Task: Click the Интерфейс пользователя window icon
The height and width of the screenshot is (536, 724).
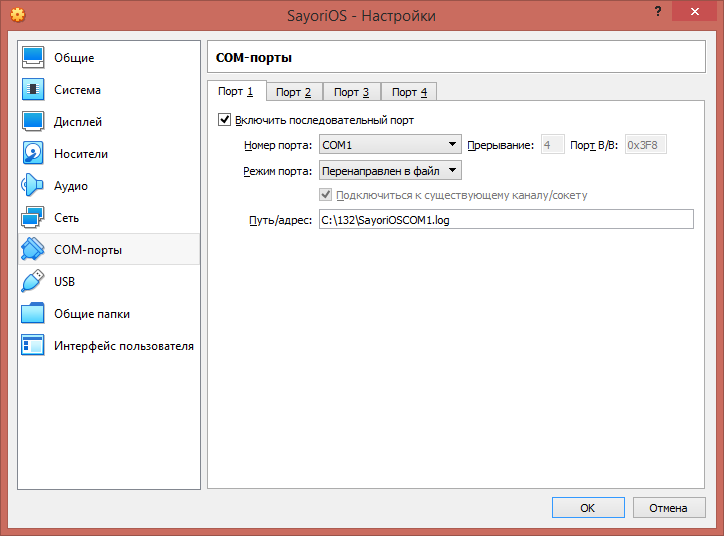Action: point(33,345)
